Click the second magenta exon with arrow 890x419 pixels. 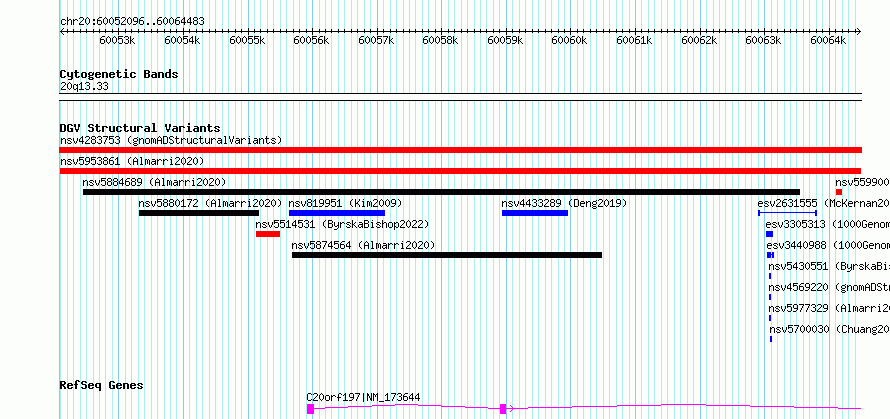point(503,409)
